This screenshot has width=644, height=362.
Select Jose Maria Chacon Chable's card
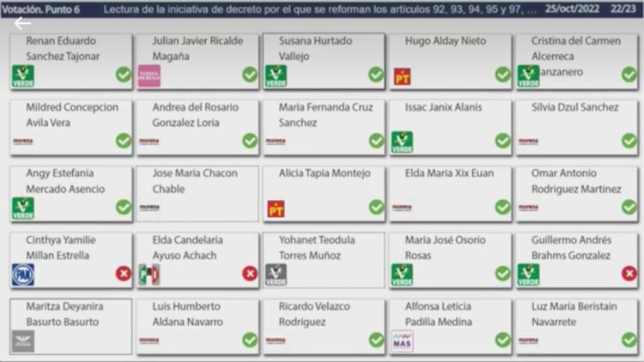point(197,194)
